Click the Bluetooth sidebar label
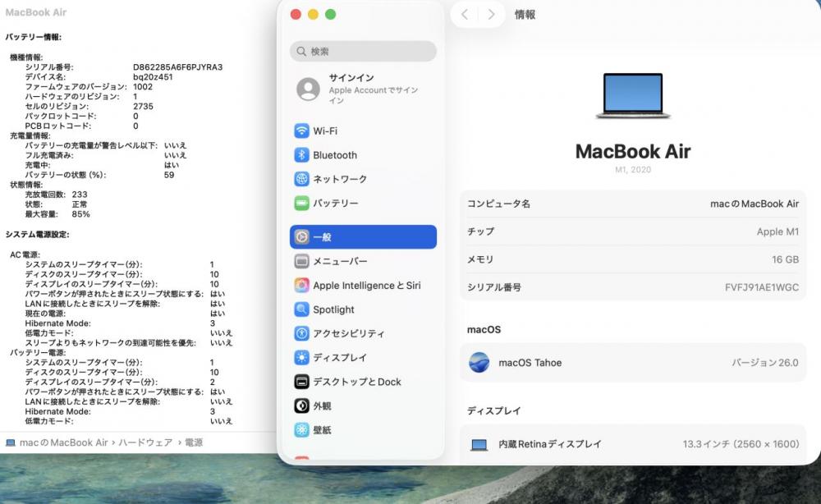This screenshot has width=821, height=504. [335, 155]
